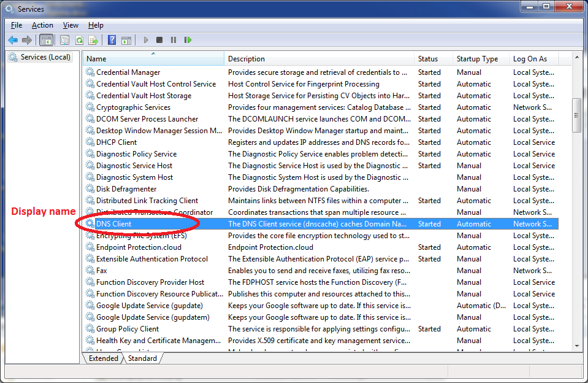Click the vertical scrollbar down arrow
The image size is (588, 383).
576,346
